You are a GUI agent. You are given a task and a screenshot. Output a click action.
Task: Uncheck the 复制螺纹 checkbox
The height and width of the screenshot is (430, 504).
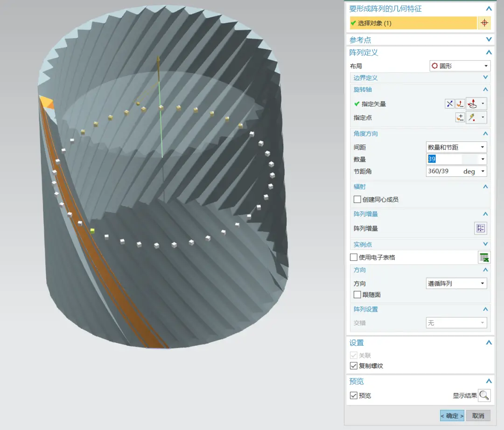[x=354, y=366]
